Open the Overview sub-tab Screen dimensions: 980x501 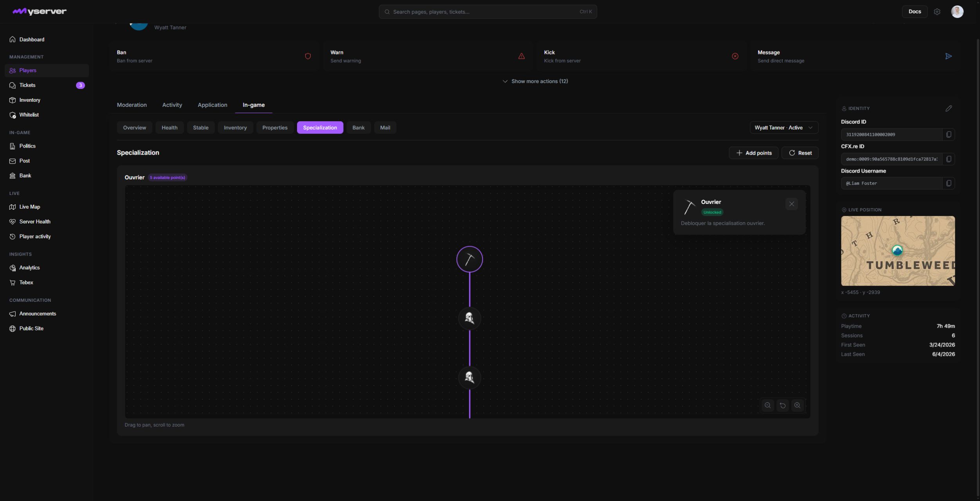coord(135,128)
